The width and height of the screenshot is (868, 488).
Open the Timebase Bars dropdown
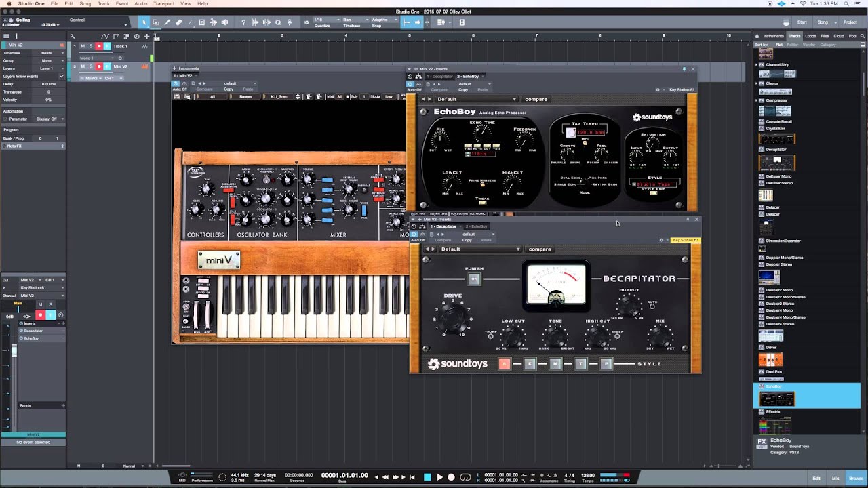click(x=355, y=19)
